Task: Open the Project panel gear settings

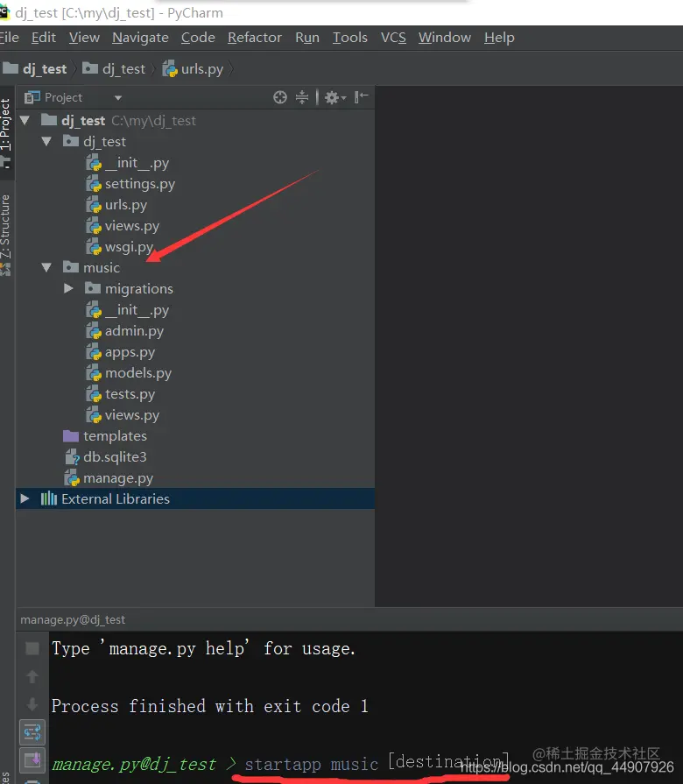Action: tap(334, 97)
